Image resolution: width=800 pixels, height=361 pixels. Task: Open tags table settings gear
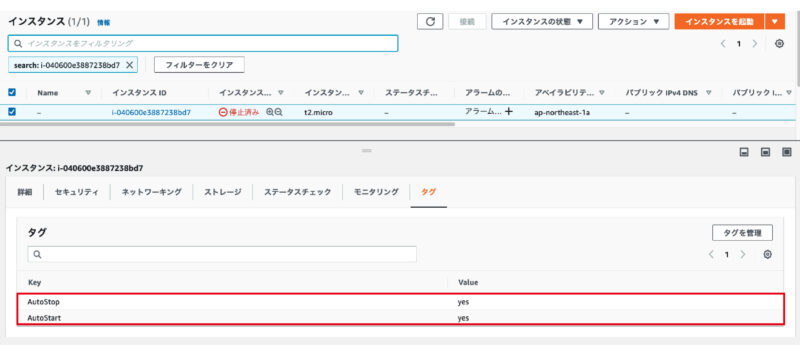(x=767, y=254)
